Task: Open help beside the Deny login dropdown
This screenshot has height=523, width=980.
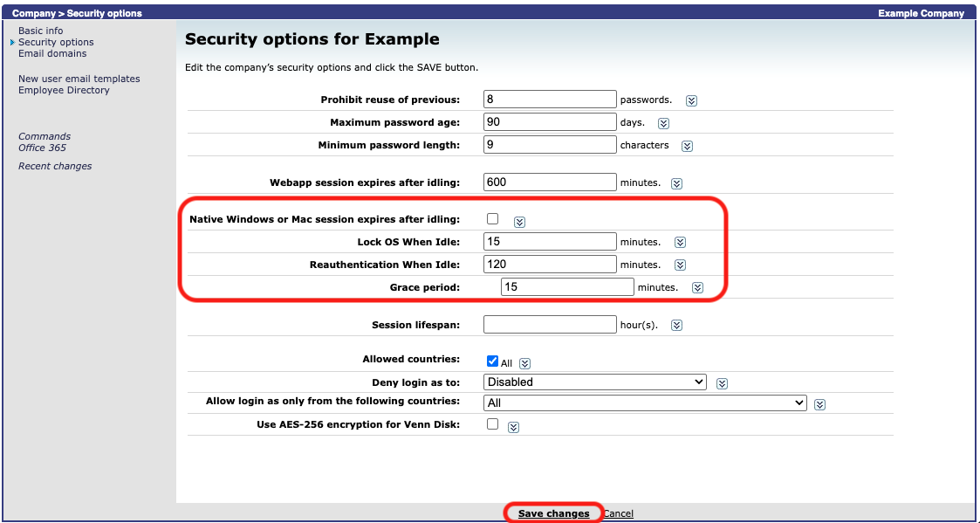Action: point(722,382)
